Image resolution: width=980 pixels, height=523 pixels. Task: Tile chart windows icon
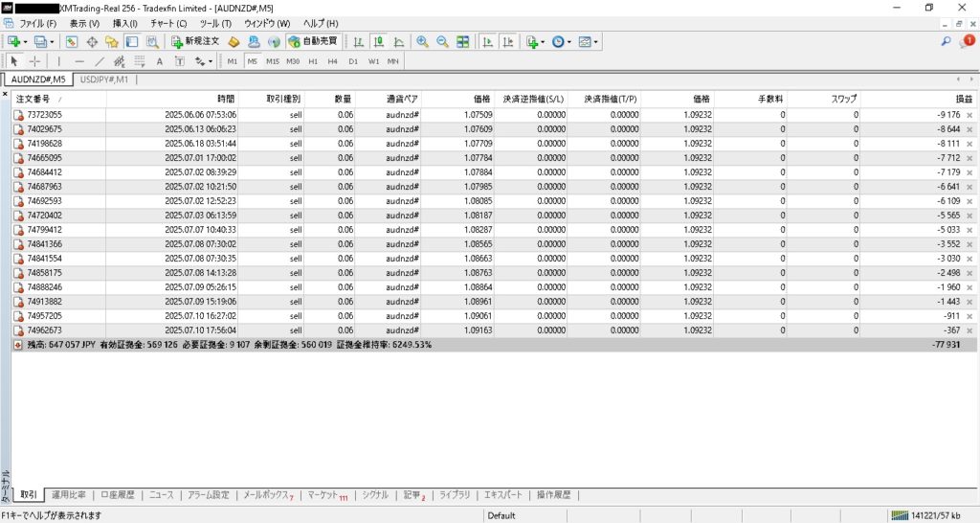coord(463,41)
